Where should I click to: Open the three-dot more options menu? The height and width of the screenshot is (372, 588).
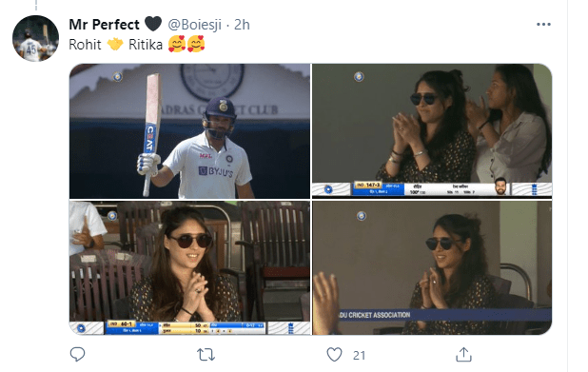point(543,25)
